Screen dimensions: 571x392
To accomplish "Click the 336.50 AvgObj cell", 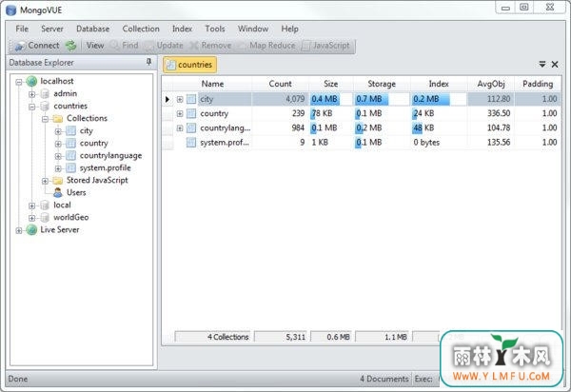I will (491, 113).
